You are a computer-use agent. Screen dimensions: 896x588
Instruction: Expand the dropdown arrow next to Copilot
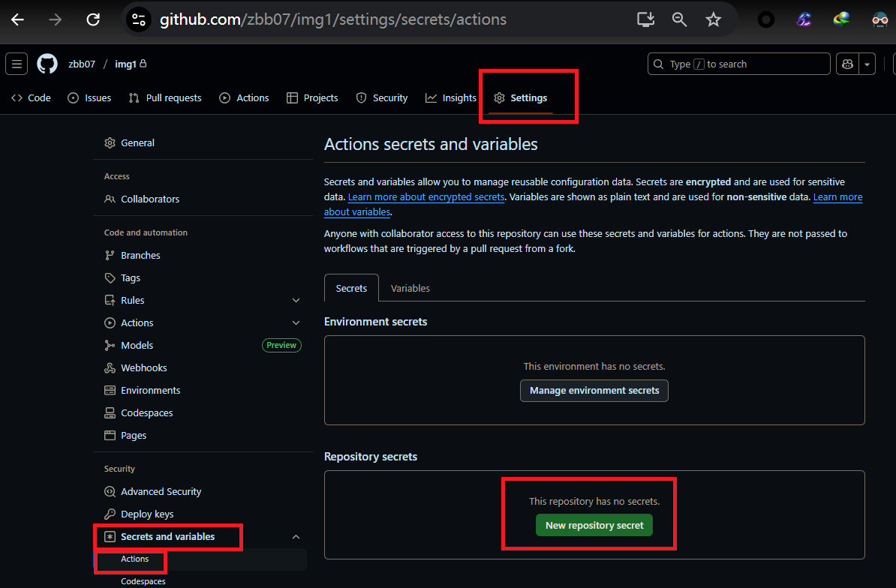[867, 64]
